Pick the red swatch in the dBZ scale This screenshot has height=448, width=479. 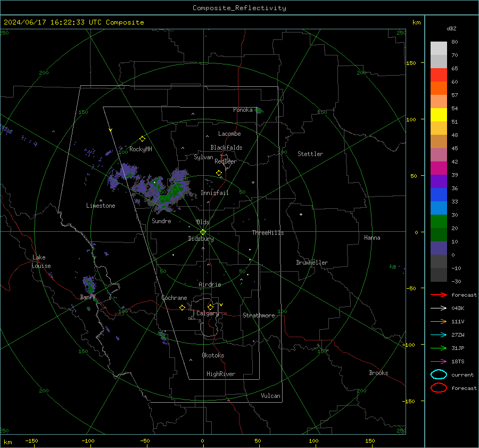(x=439, y=75)
